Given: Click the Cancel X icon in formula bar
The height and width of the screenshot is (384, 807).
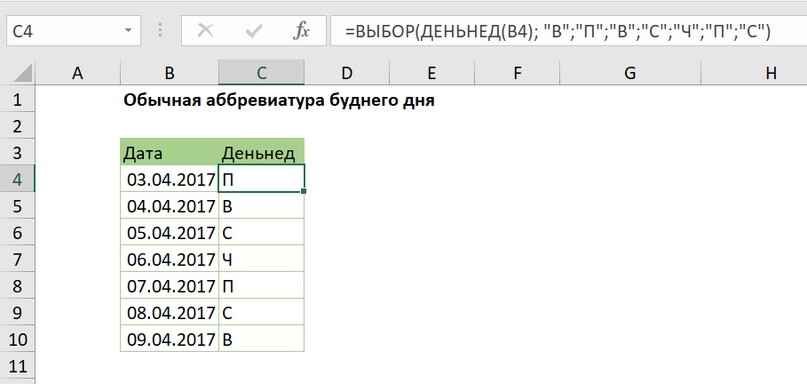Looking at the screenshot, I should point(205,31).
